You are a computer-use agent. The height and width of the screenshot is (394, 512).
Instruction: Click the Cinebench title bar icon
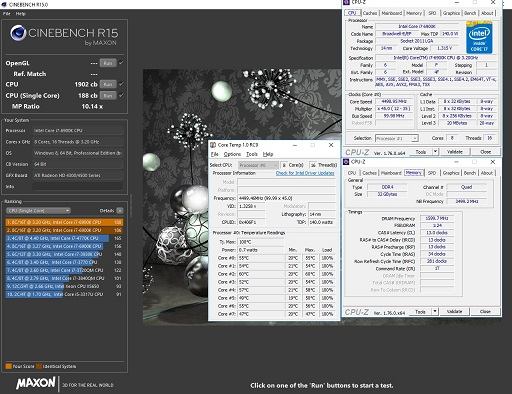point(4,4)
